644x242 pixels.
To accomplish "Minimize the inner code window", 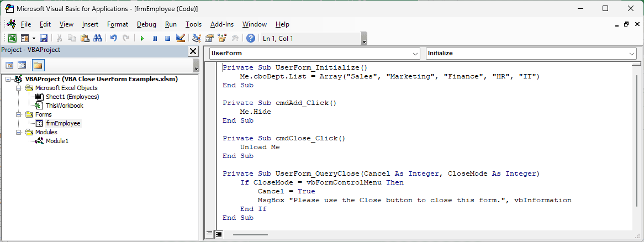I will click(617, 24).
